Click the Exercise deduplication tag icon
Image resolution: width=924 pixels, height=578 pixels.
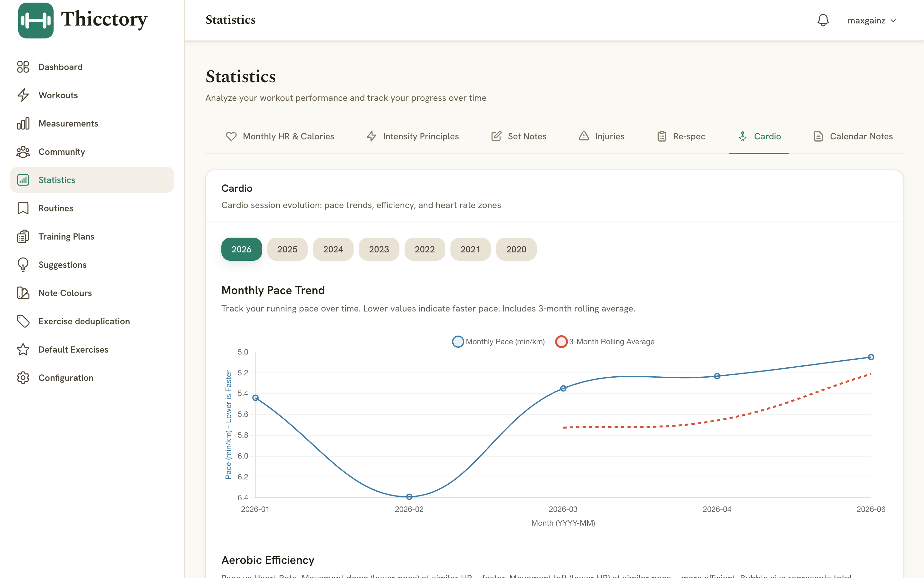(23, 321)
